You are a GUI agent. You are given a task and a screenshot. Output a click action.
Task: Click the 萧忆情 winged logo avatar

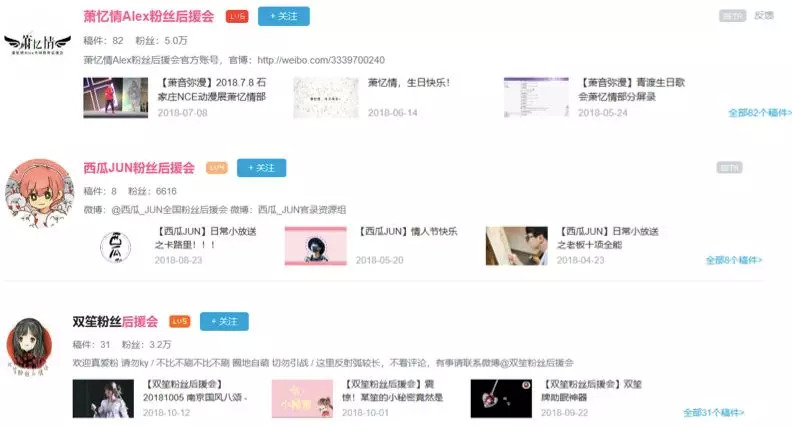pos(37,44)
